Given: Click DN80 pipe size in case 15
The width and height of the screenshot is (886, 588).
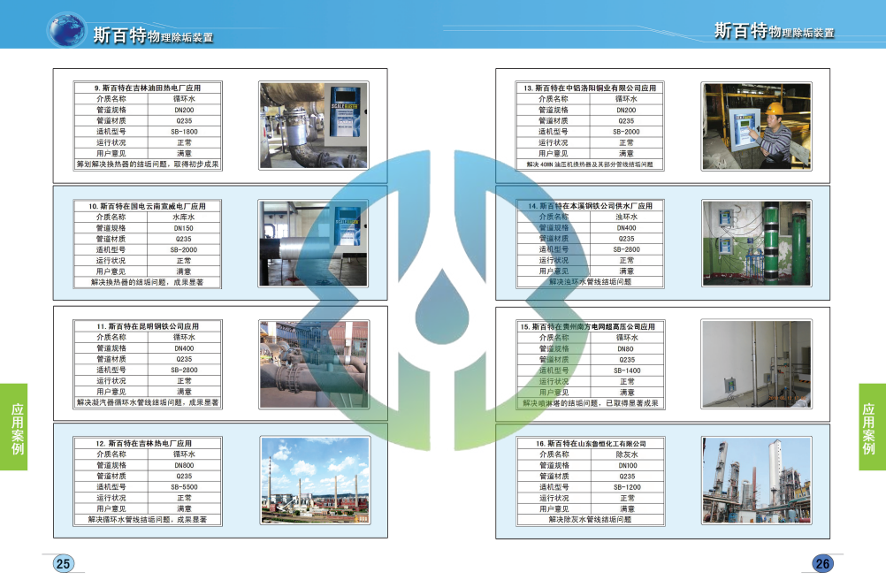Looking at the screenshot, I should click(625, 349).
